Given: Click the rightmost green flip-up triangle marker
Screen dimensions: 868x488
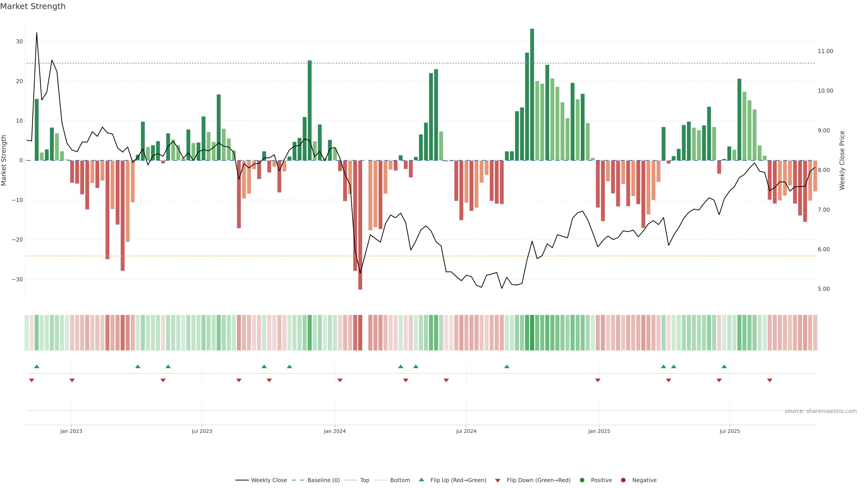Looking at the screenshot, I should pos(724,366).
